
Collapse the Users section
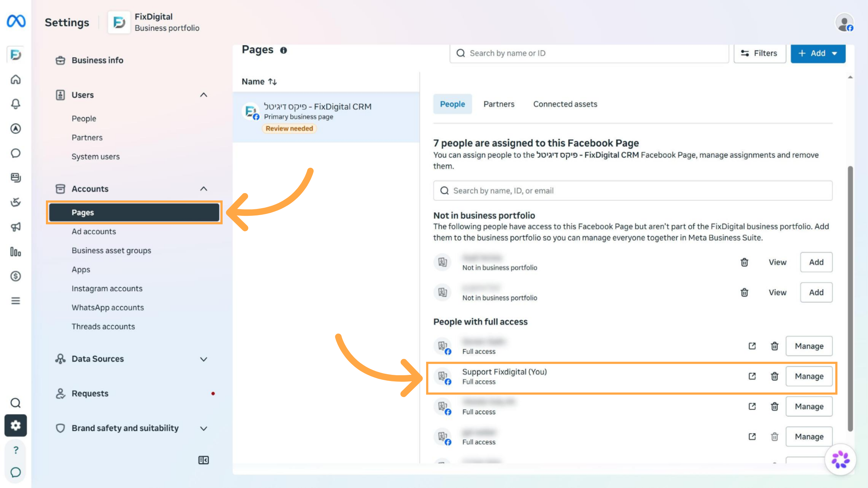pos(204,95)
